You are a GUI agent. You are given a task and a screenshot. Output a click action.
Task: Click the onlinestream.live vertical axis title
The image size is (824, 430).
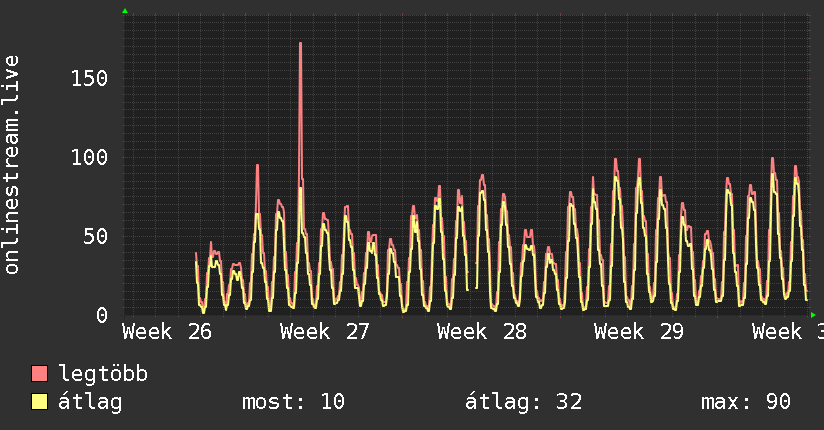tap(11, 165)
